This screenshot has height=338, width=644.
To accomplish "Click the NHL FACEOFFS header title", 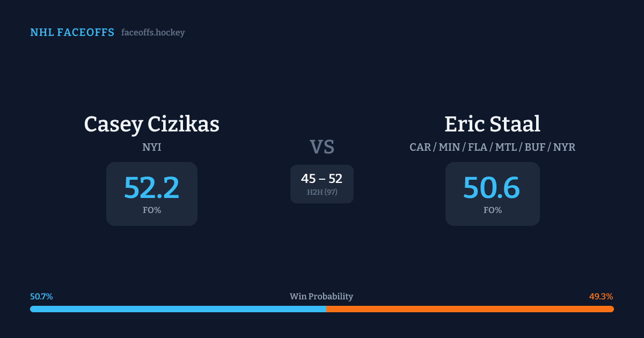I will tap(72, 33).
